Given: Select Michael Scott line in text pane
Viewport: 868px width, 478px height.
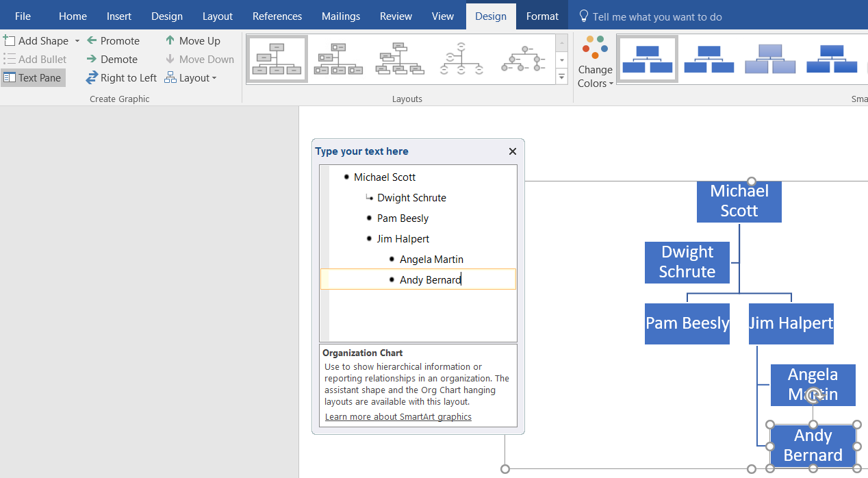Looking at the screenshot, I should [418, 177].
